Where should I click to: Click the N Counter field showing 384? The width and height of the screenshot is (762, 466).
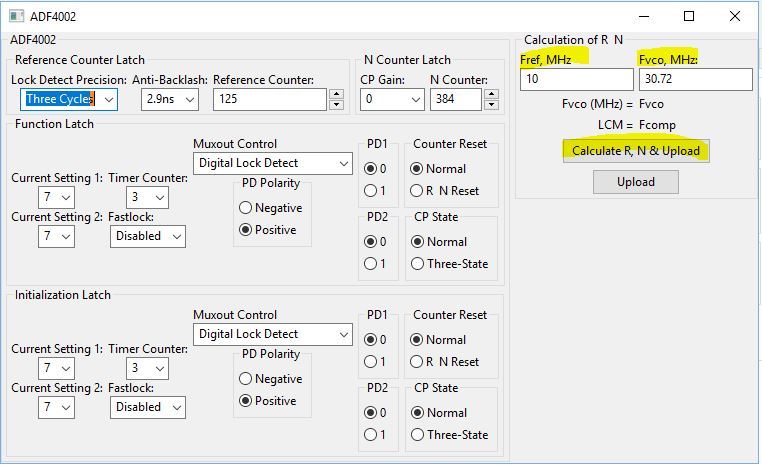pyautogui.click(x=456, y=99)
